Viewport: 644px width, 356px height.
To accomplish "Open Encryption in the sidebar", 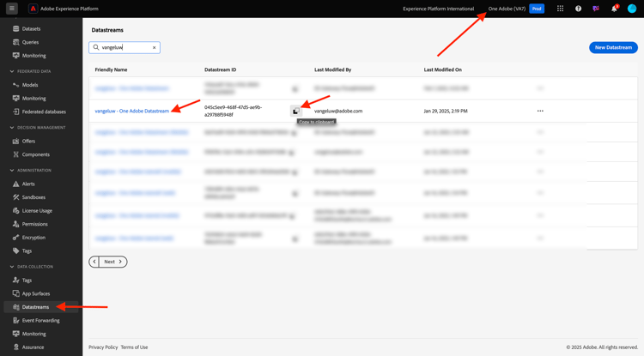I will tap(33, 238).
